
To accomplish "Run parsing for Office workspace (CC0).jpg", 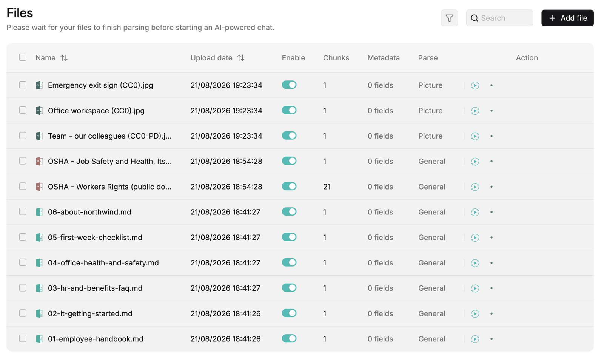I will pyautogui.click(x=475, y=111).
